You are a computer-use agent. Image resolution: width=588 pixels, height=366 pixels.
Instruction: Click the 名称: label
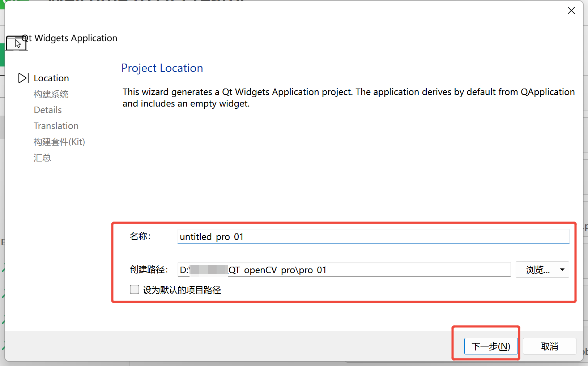pos(140,236)
